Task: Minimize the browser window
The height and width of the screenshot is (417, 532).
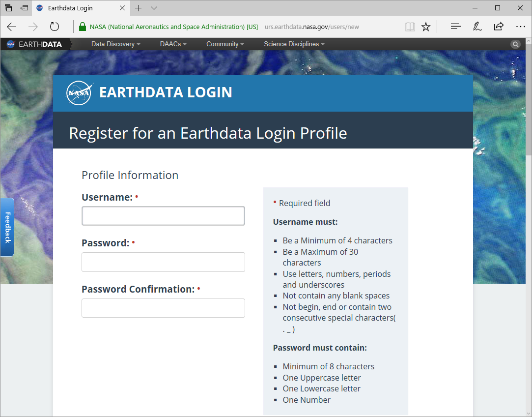Action: coord(475,8)
